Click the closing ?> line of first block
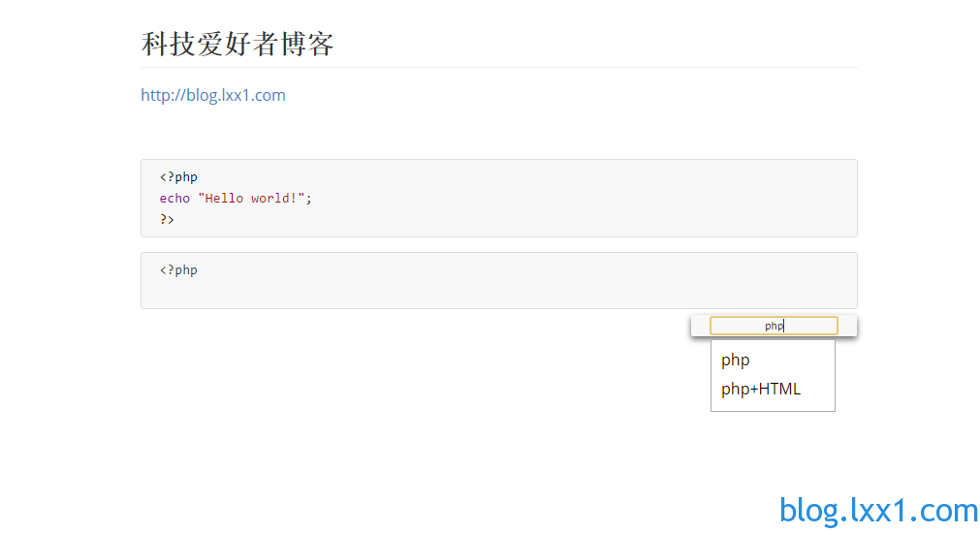Image resolution: width=980 pixels, height=533 pixels. pos(167,219)
